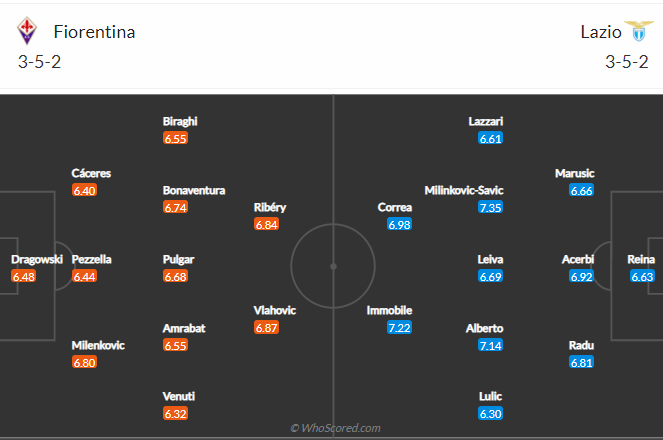Select Alberto's 7.14 rating badge

pos(490,345)
